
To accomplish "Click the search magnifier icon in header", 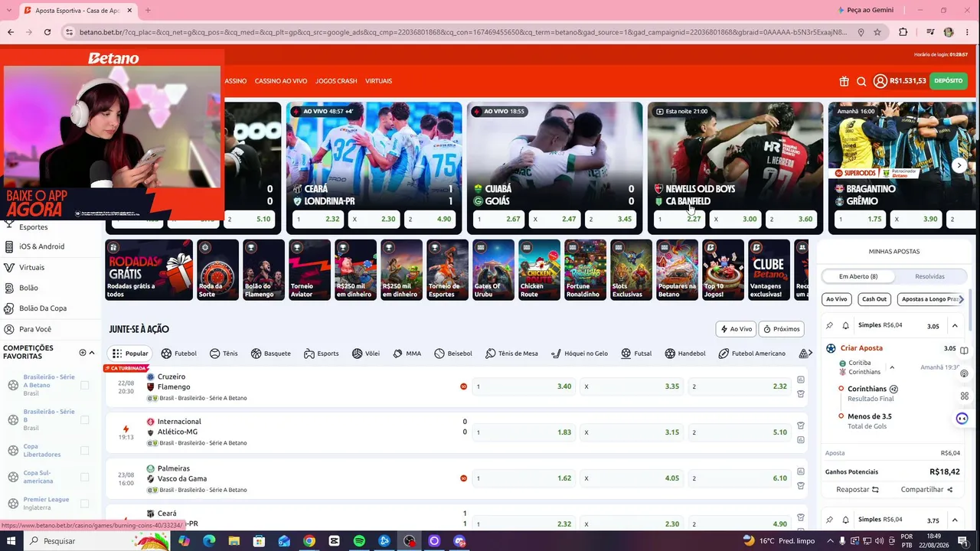I will point(861,81).
